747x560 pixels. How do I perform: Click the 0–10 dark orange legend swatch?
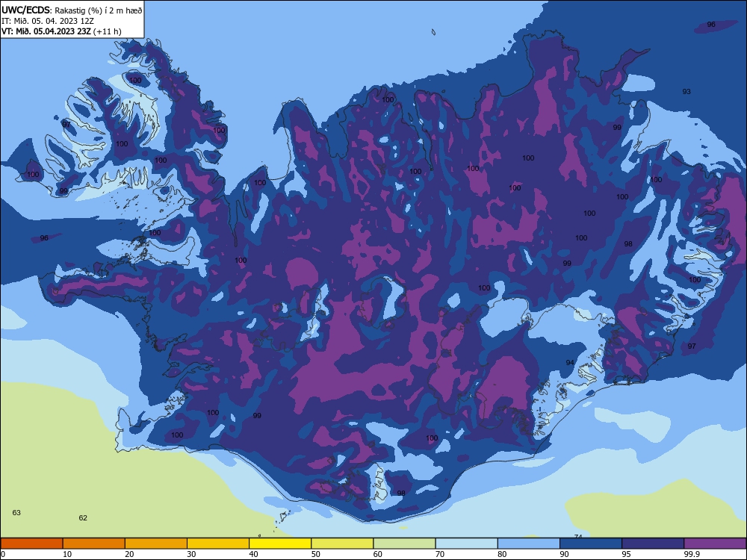pyautogui.click(x=31, y=544)
